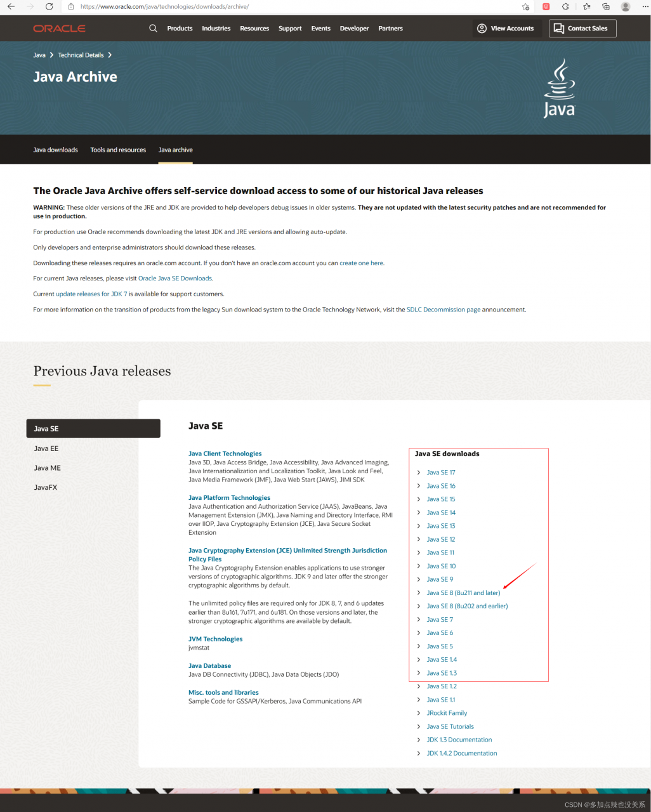Open Java Platform Technologies link
This screenshot has height=812, width=651.
point(229,498)
